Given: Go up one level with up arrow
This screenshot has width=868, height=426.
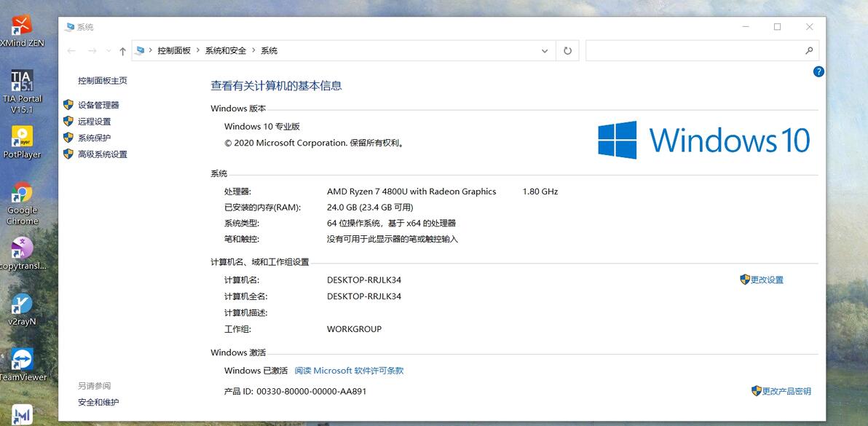Looking at the screenshot, I should pyautogui.click(x=122, y=51).
